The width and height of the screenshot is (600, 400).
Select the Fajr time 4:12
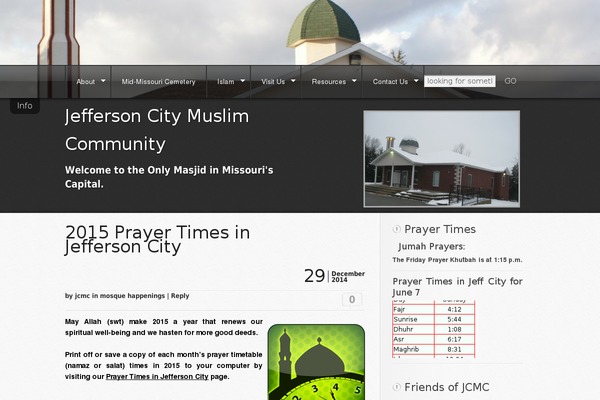[455, 309]
